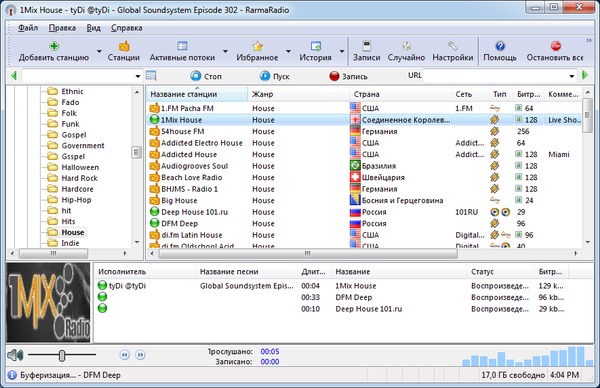Viewport: 600px width, 388px height.
Task: Click the volume slider handle
Action: point(62,355)
